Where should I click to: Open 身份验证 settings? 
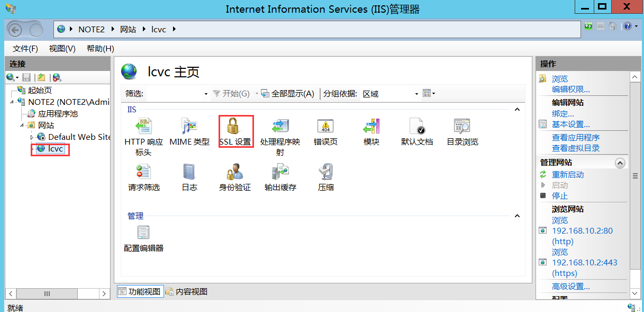click(234, 176)
